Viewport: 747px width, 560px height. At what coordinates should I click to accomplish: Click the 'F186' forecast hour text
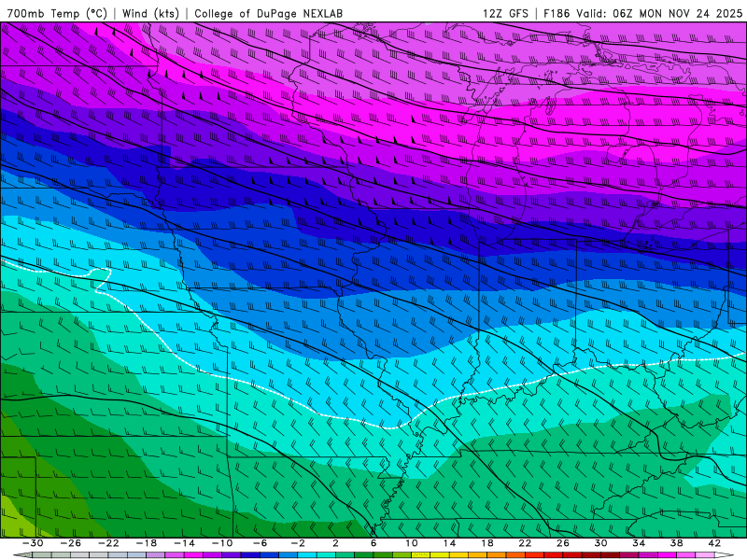[557, 13]
